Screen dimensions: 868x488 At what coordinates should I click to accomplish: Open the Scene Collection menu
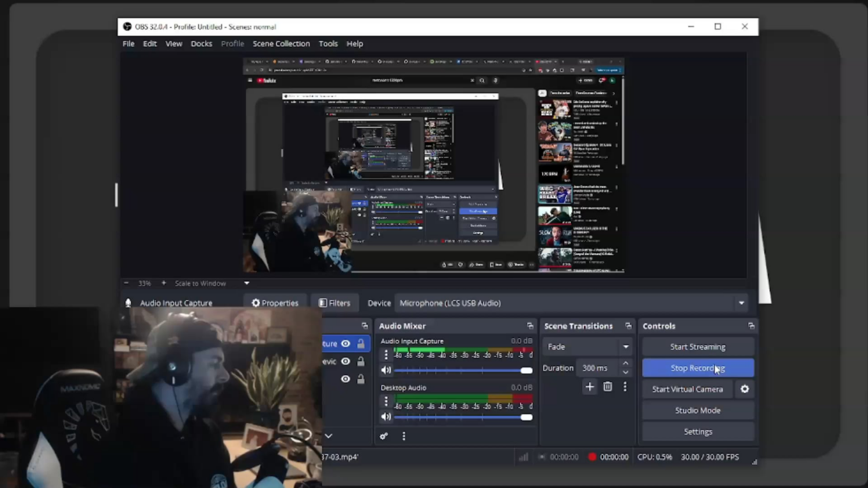(281, 43)
